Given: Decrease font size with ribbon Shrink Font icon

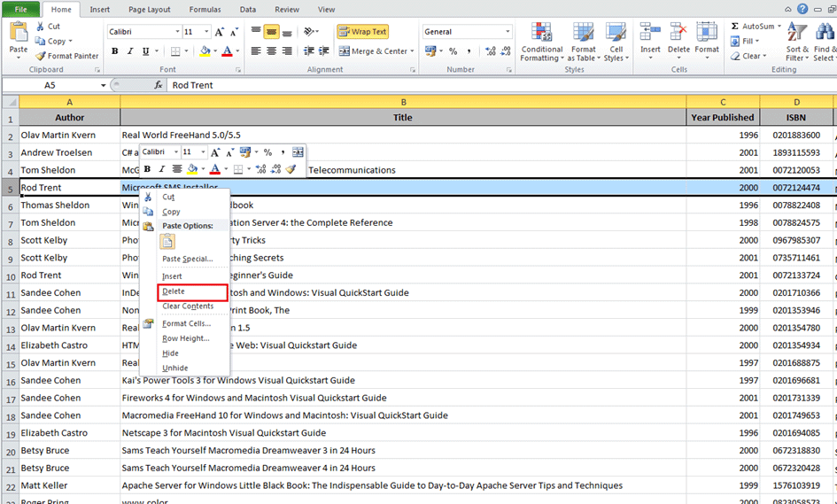Looking at the screenshot, I should 234,32.
